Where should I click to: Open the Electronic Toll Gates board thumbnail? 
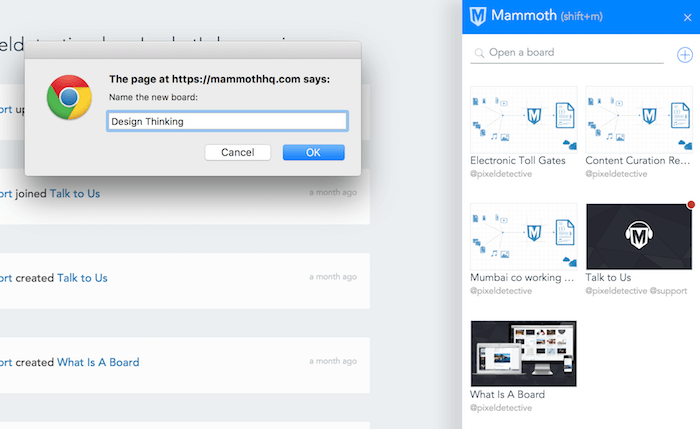pos(524,120)
